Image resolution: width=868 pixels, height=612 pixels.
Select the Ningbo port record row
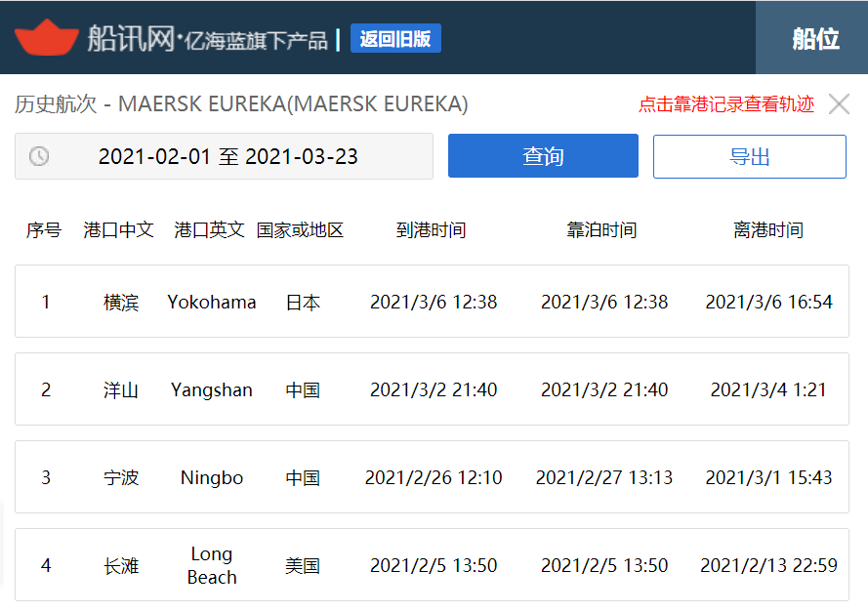click(432, 477)
